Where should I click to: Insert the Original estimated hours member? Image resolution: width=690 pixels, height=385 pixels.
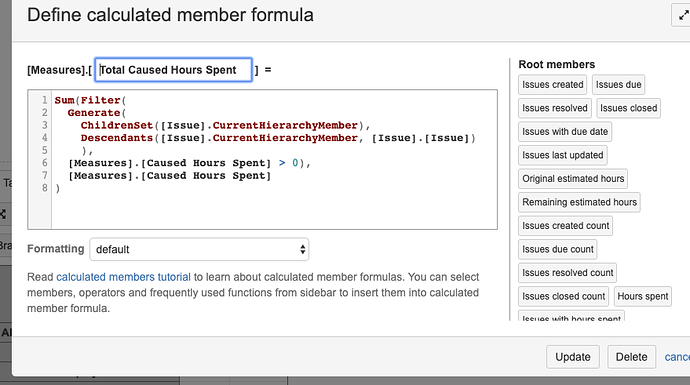point(573,179)
